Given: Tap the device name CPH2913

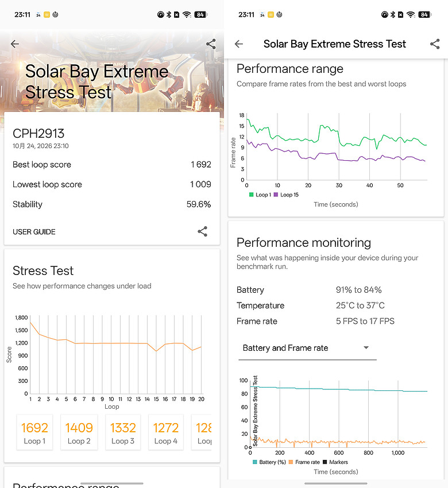Looking at the screenshot, I should [x=38, y=134].
